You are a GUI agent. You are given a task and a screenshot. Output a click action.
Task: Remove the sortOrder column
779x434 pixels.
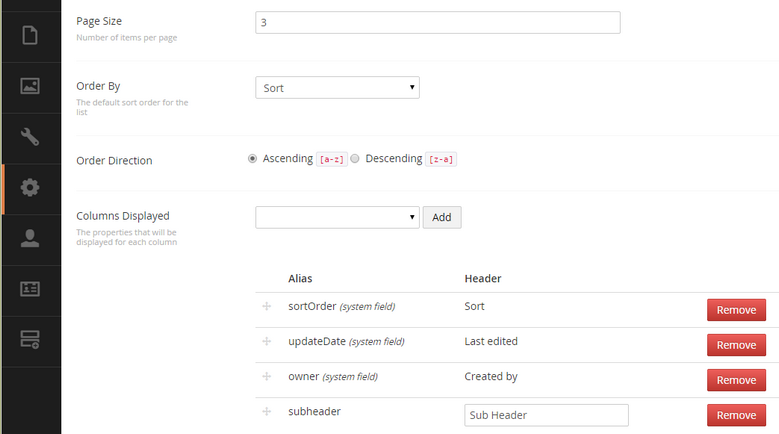[x=736, y=310]
